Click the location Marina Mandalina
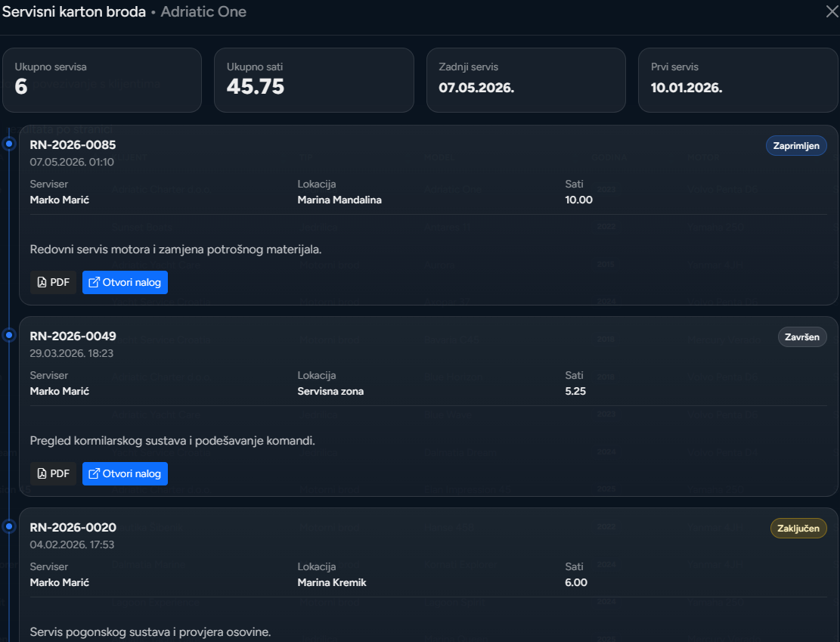 339,200
